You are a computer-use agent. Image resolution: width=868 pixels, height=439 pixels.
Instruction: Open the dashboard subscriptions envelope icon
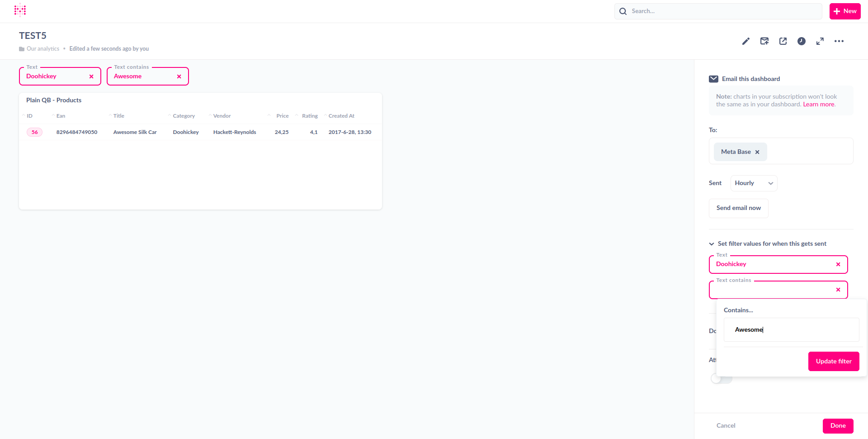pyautogui.click(x=764, y=41)
